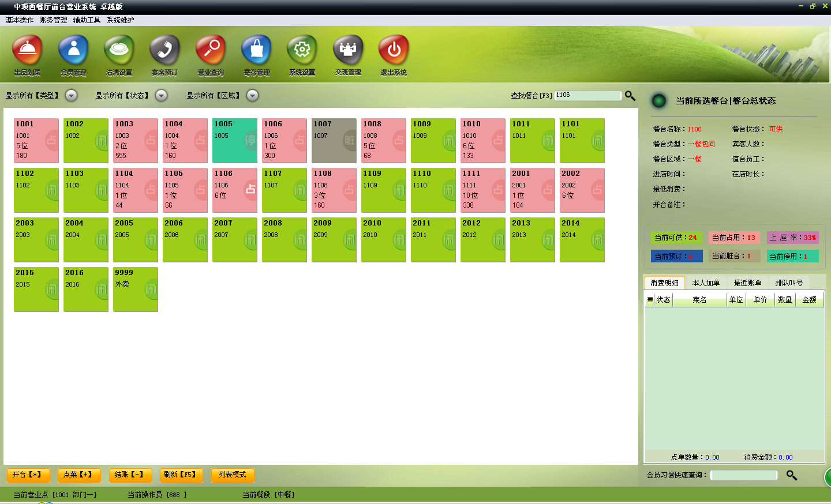Open the 辅助工具 menu
The image size is (831, 504).
click(87, 20)
